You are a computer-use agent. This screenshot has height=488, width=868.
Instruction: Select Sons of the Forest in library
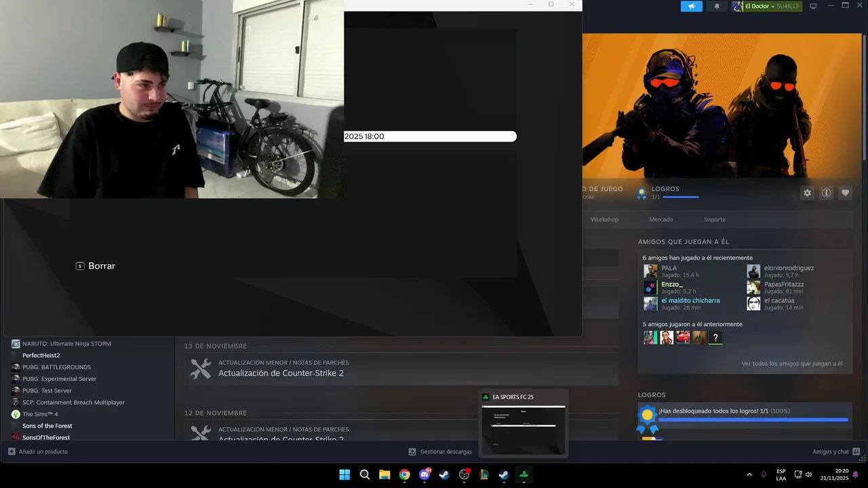(47, 426)
